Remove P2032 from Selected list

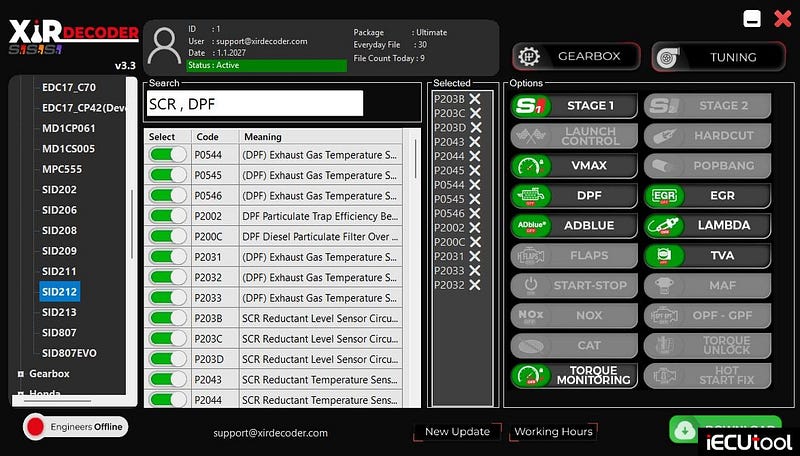pos(475,285)
